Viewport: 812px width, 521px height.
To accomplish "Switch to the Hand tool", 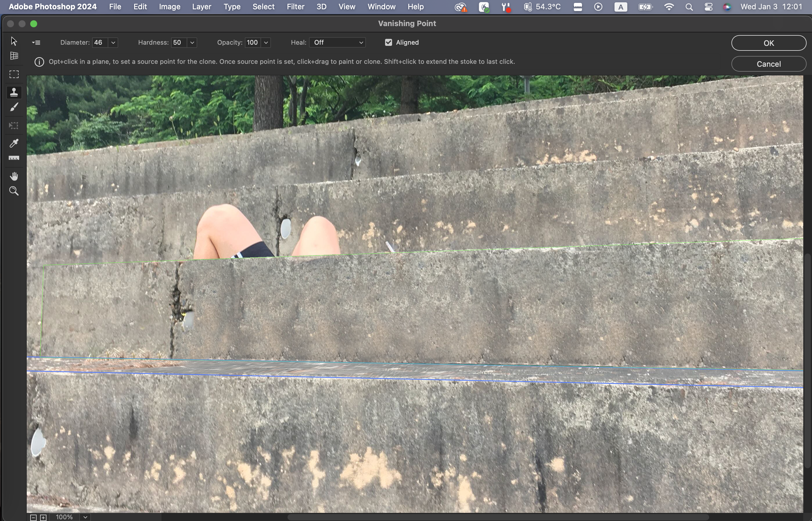I will pyautogui.click(x=14, y=176).
